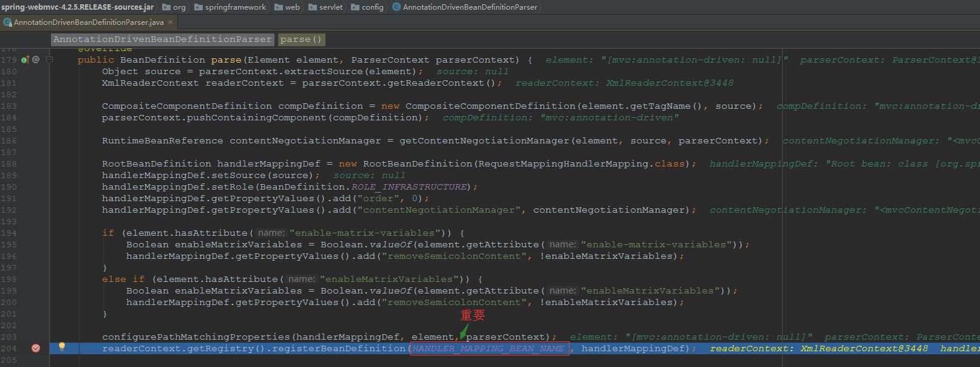
Task: Click the parse method name on line 179
Action: tap(226, 60)
